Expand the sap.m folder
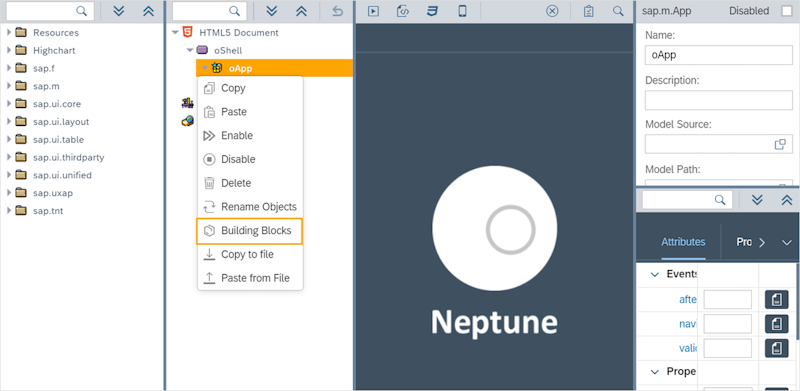The width and height of the screenshot is (800, 391). pyautogui.click(x=9, y=86)
